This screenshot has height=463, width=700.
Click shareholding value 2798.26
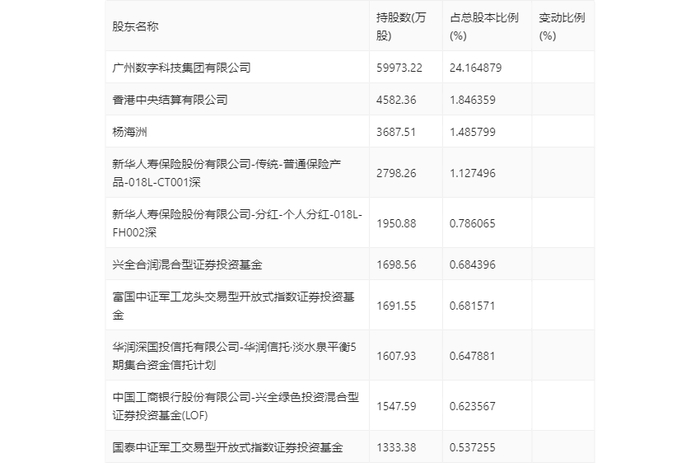[x=396, y=173]
